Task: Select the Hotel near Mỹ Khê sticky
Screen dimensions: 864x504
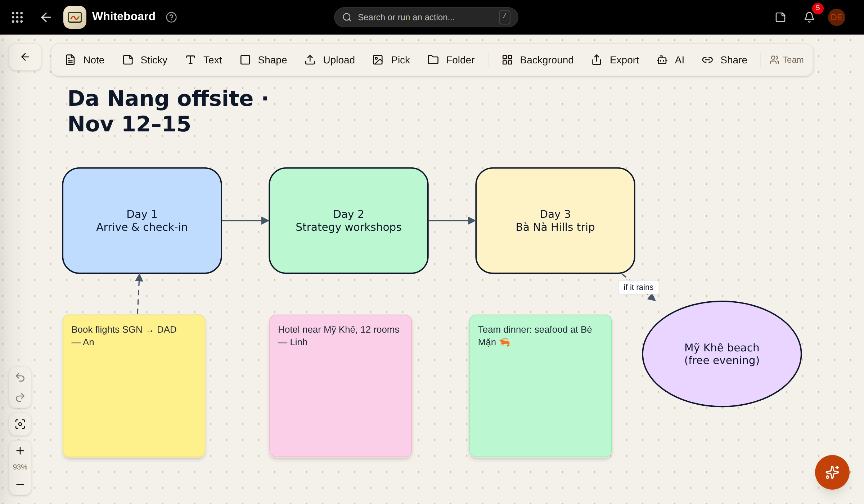Action: pos(341,386)
